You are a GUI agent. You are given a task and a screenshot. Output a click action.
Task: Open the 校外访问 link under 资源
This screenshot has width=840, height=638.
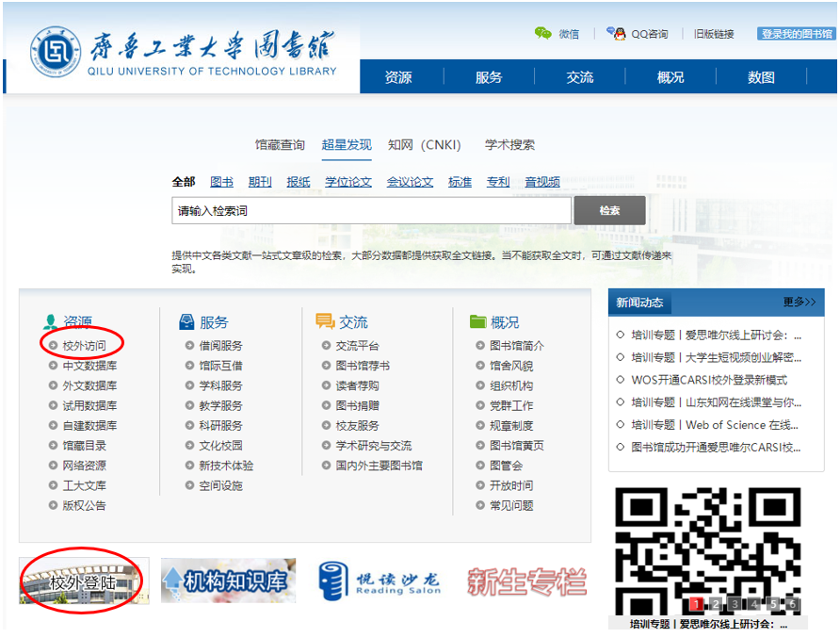84,346
